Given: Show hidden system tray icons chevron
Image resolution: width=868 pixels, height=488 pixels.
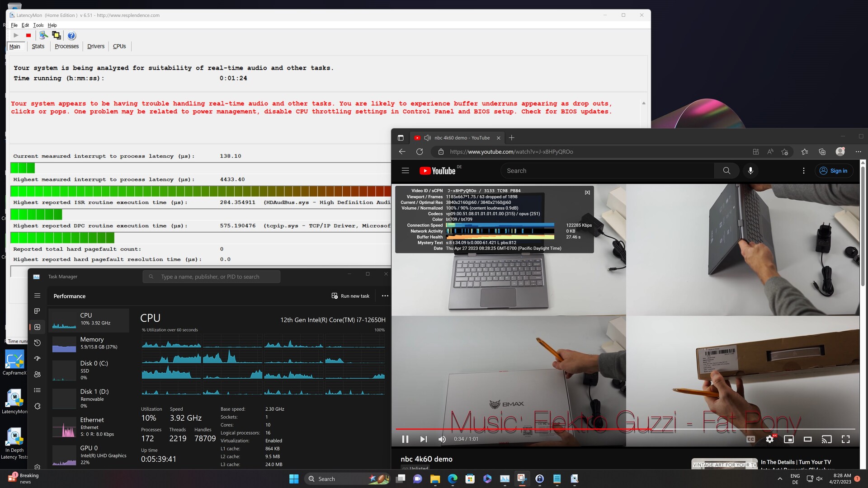Looking at the screenshot, I should [780, 479].
